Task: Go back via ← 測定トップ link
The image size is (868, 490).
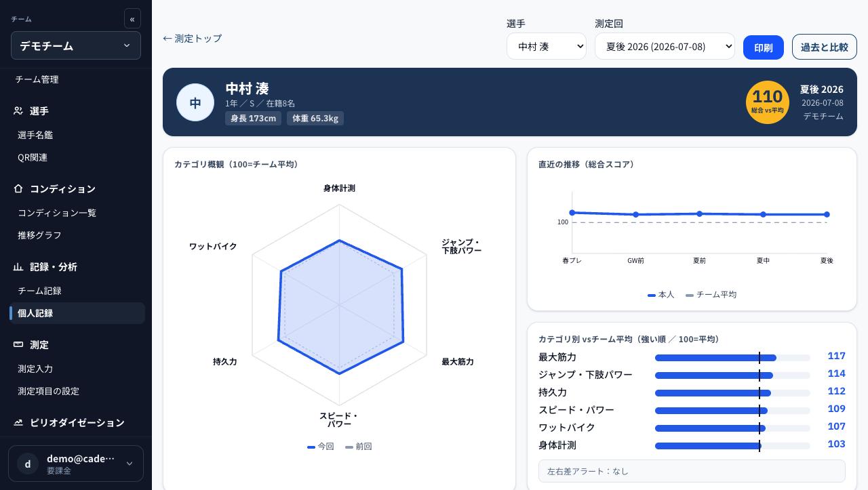Action: [x=192, y=39]
